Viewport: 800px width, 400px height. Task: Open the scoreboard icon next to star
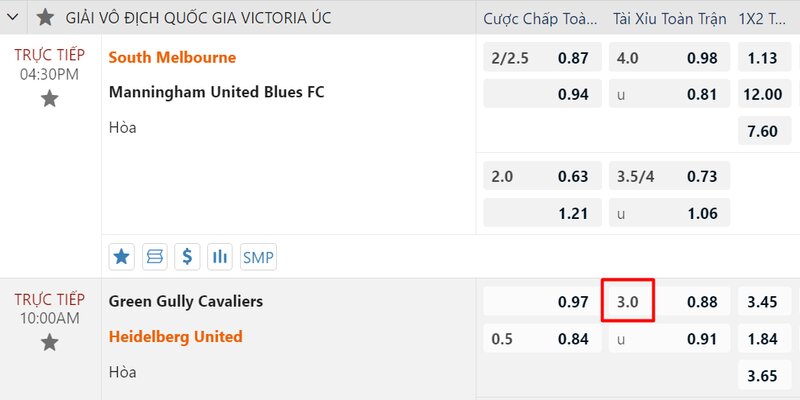[x=155, y=257]
